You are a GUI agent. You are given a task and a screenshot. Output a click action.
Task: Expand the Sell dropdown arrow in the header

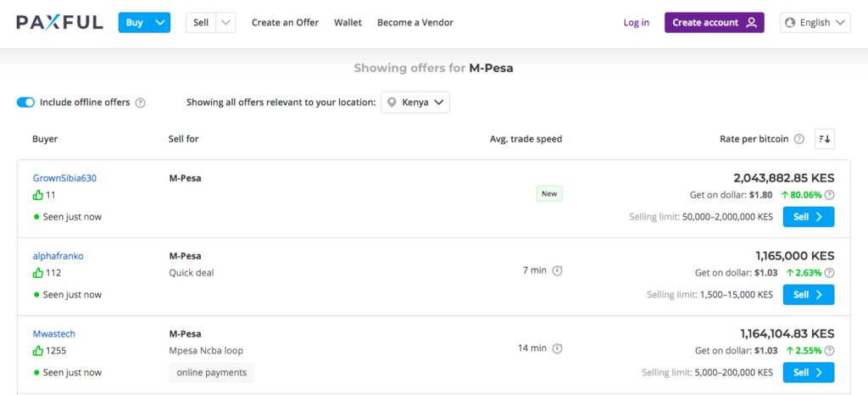[225, 23]
